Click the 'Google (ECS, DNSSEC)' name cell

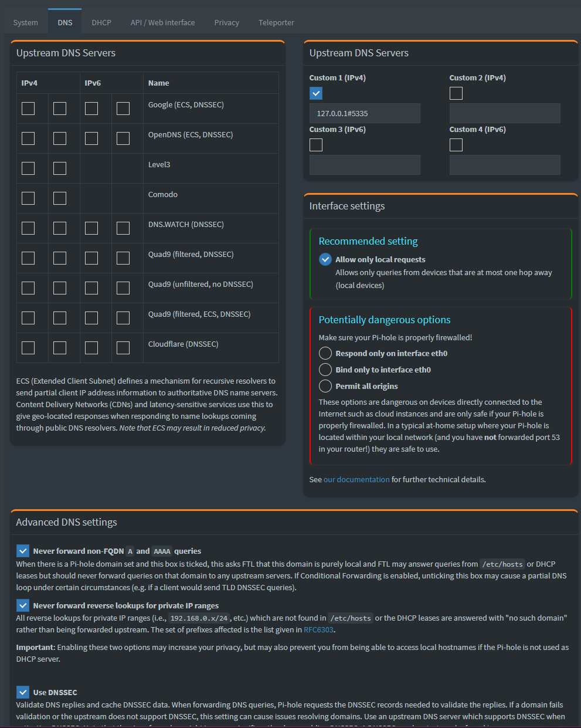point(211,109)
